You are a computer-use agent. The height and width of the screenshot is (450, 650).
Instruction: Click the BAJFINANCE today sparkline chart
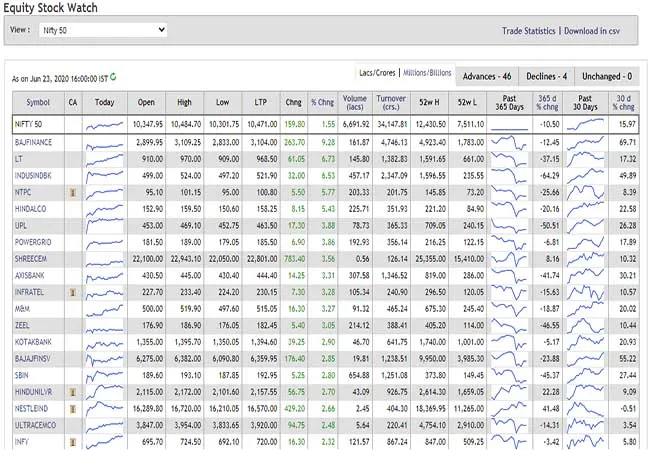(104, 145)
